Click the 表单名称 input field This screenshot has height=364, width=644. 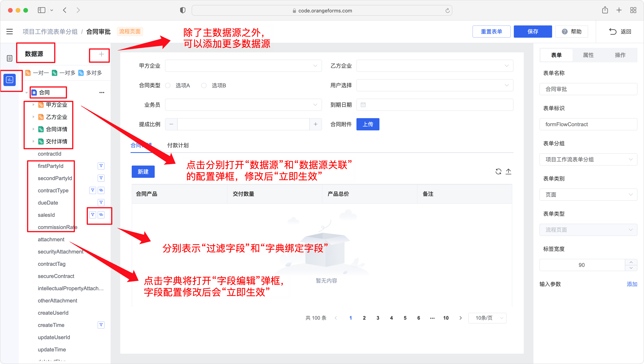tap(588, 89)
